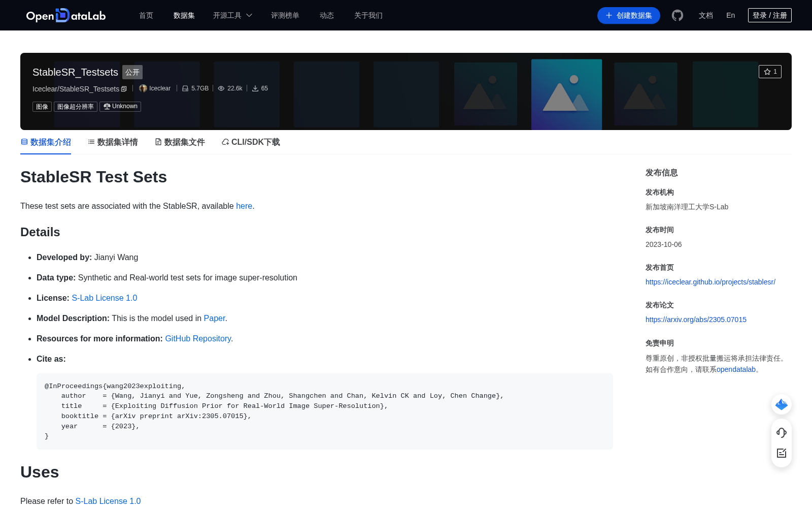Open 关于我们 in the navigation bar
The height and width of the screenshot is (508, 812).
(368, 15)
